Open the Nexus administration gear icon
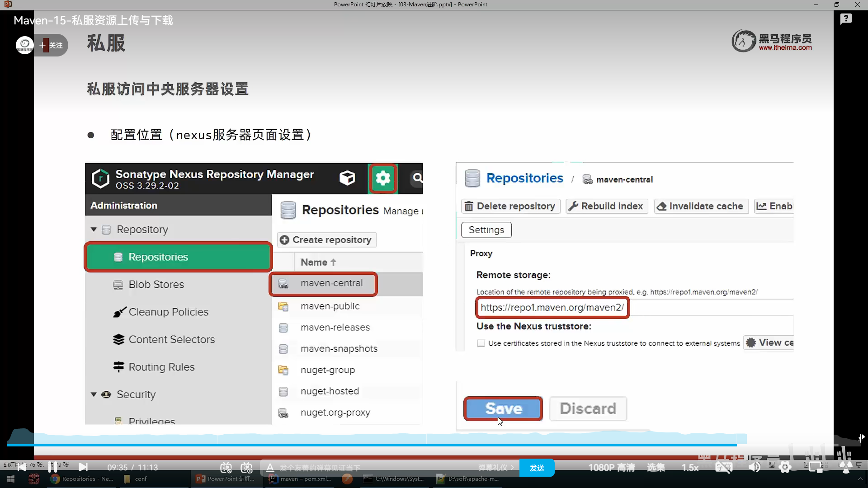868x488 pixels. (x=383, y=178)
